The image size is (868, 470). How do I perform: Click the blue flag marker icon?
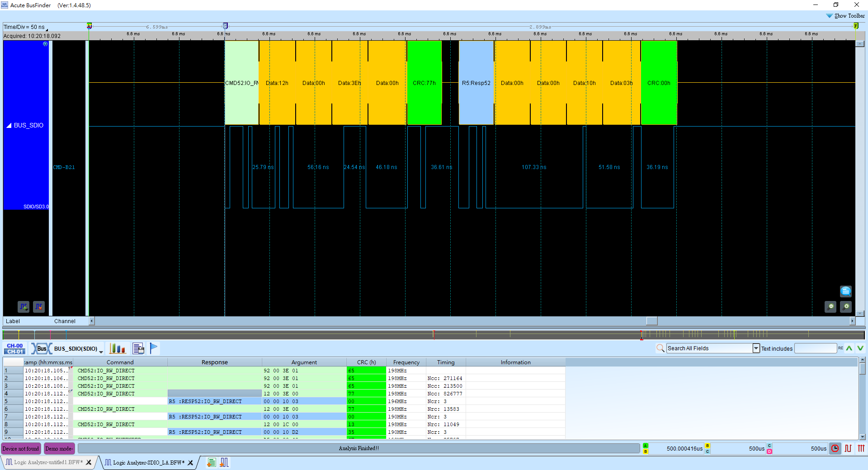[x=154, y=348]
